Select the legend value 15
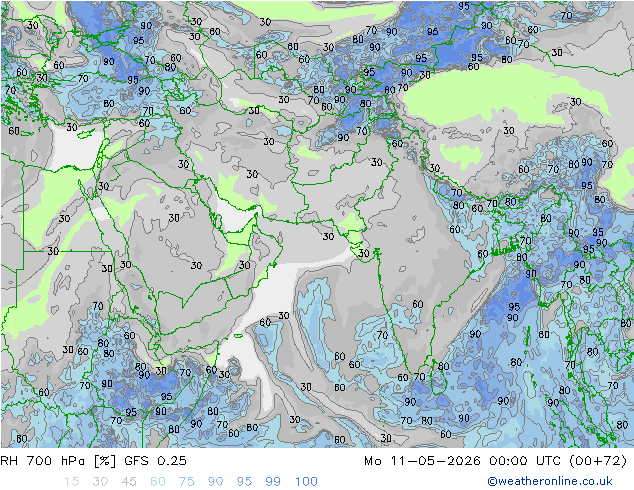This screenshot has height=490, width=634. [x=71, y=481]
